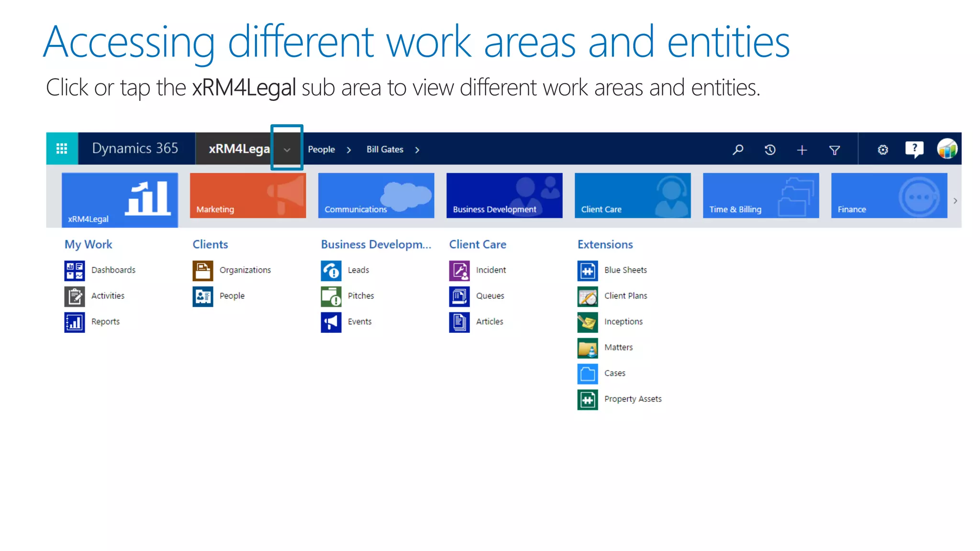The height and width of the screenshot is (551, 980).
Task: Select the Business Development tile
Action: (504, 195)
